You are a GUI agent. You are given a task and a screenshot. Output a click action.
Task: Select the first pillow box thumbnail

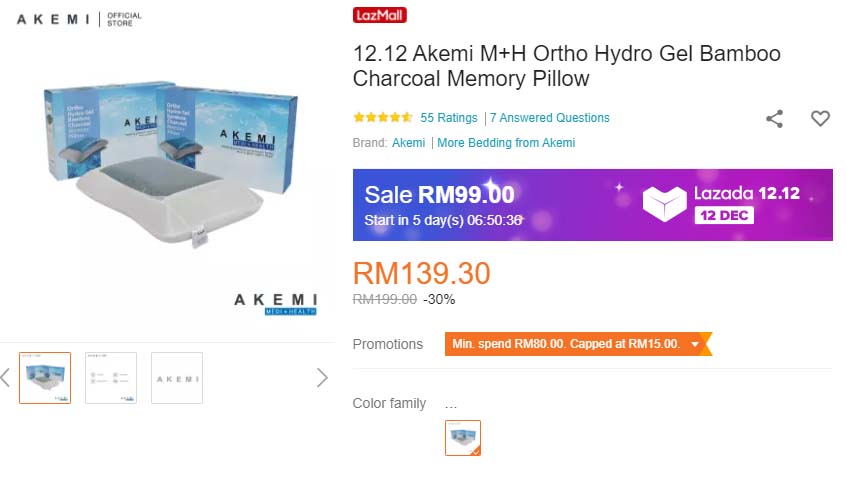coord(45,378)
